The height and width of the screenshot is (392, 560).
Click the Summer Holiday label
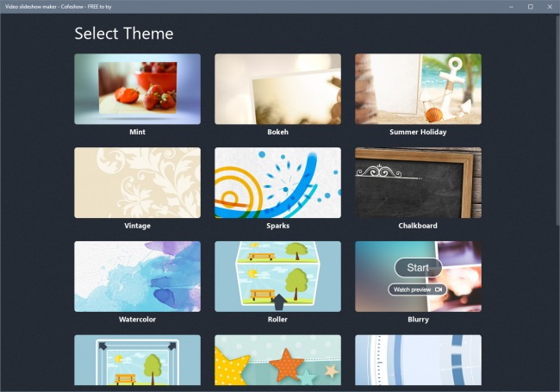(x=418, y=132)
